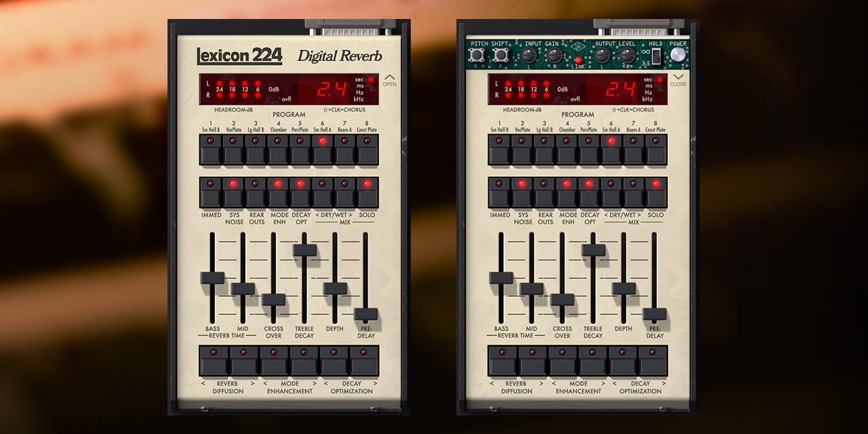The width and height of the screenshot is (868, 434).
Task: Select the VocPlate reverb program
Action: coord(234,146)
